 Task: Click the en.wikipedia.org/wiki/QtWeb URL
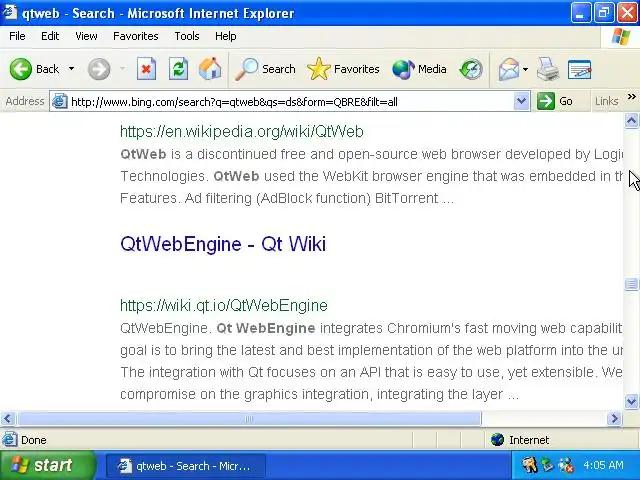click(242, 131)
